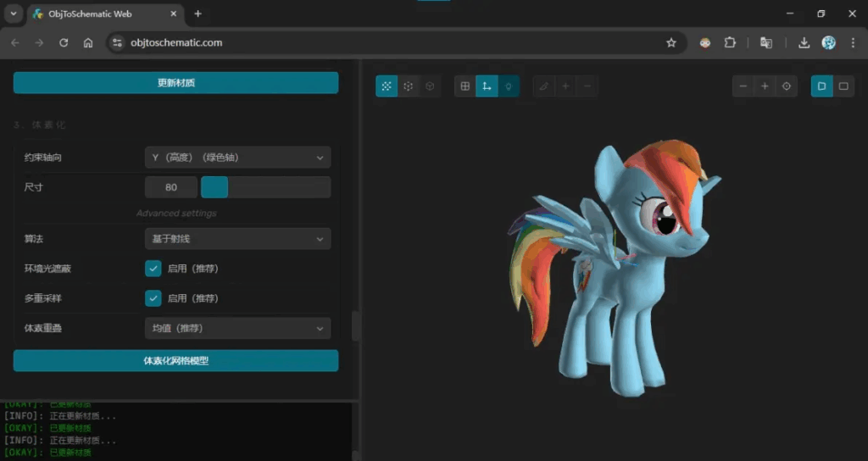Go forward in browser history

(x=39, y=42)
